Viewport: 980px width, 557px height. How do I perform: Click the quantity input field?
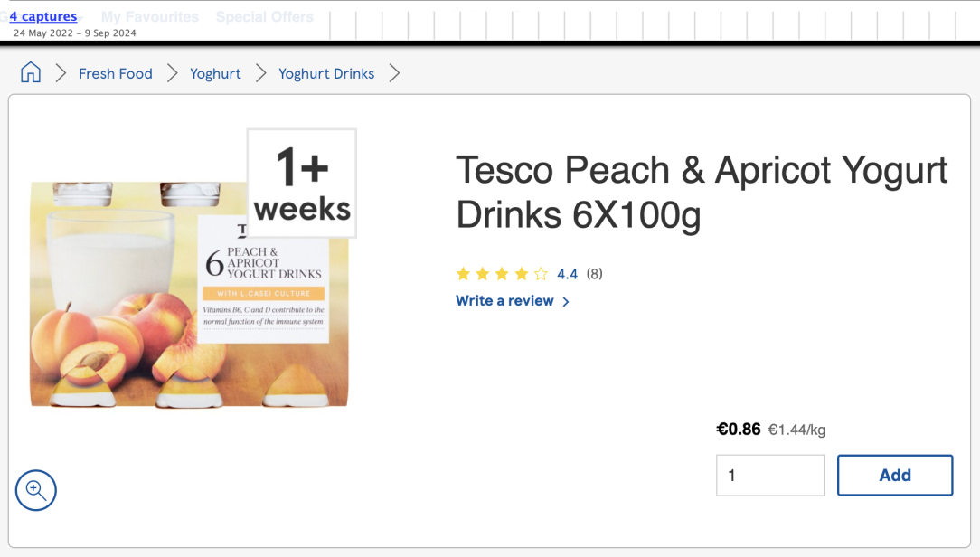pos(770,475)
